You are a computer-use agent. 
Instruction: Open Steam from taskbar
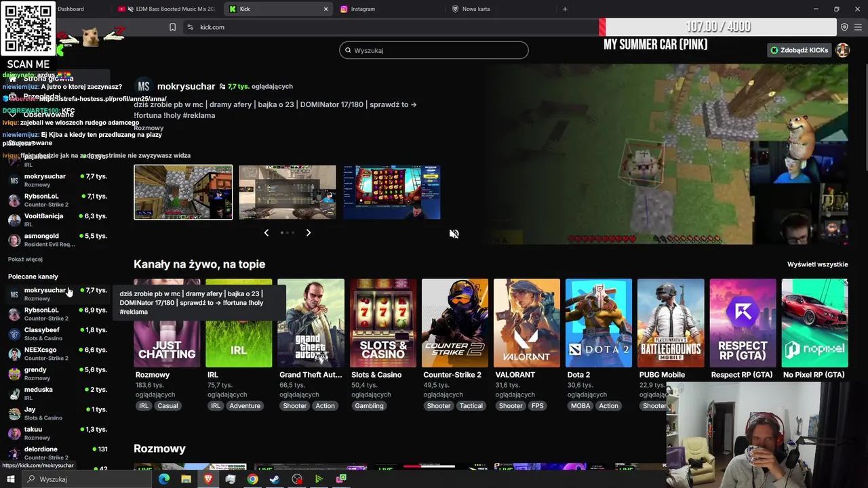[275, 479]
